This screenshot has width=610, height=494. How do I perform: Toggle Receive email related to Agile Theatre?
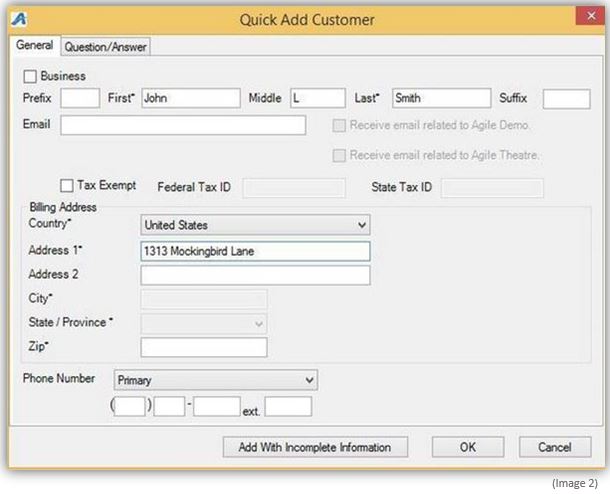339,156
